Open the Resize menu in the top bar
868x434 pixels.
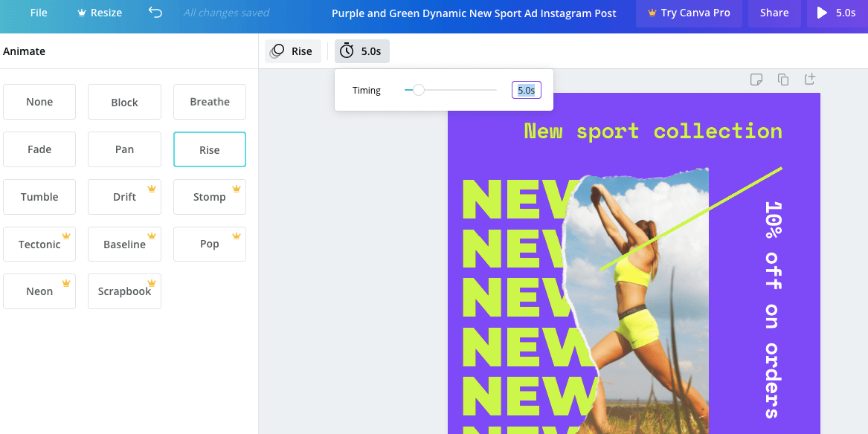(99, 12)
